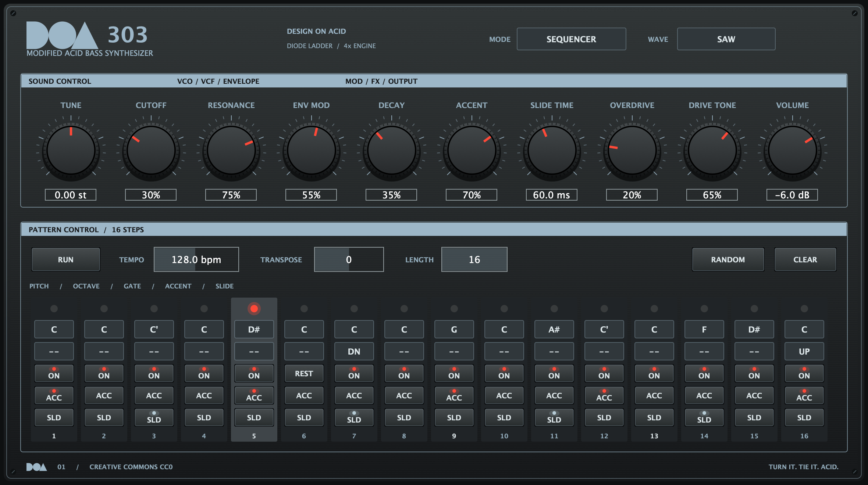Change the pitch A# on step 11
This screenshot has width=868, height=485.
tap(554, 329)
